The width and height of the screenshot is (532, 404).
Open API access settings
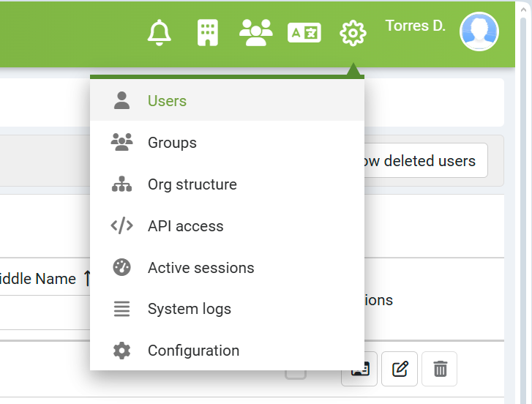[x=227, y=226]
